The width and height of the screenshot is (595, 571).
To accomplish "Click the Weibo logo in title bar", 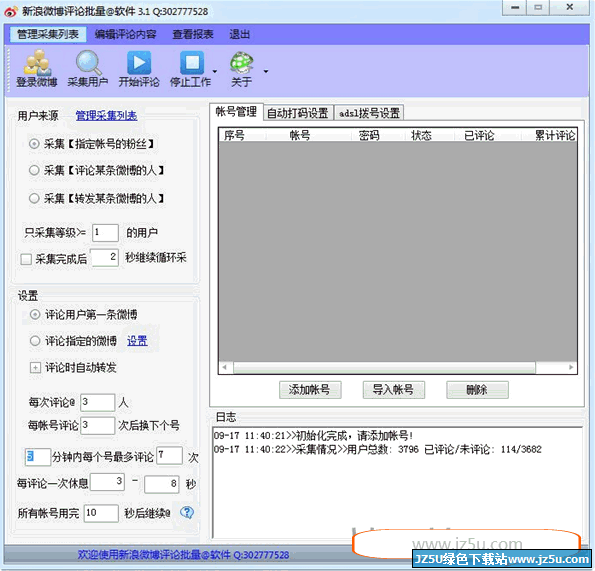I will tap(11, 11).
